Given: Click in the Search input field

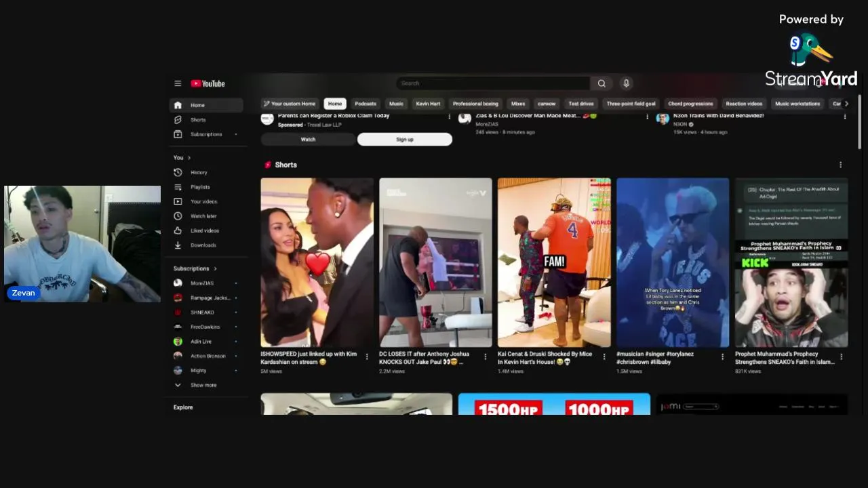Looking at the screenshot, I should 492,83.
